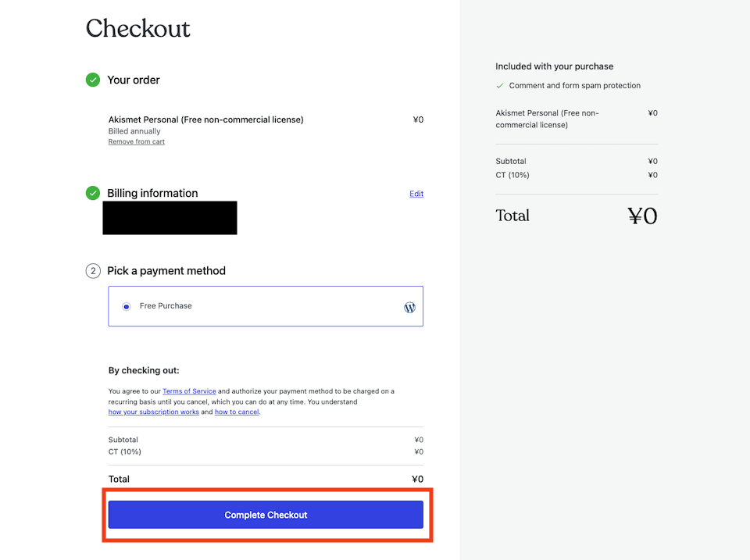Click the Free Purchase payment option box
This screenshot has height=560, width=750.
pyautogui.click(x=266, y=306)
